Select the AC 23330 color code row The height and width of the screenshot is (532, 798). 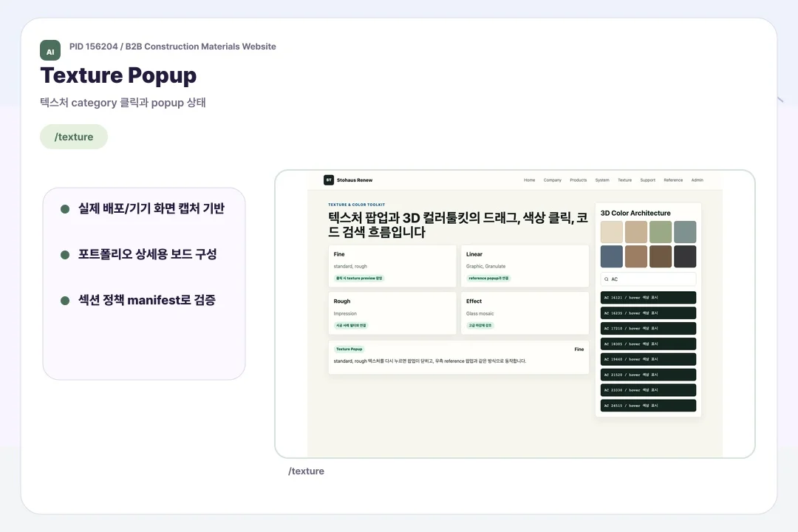(x=648, y=390)
